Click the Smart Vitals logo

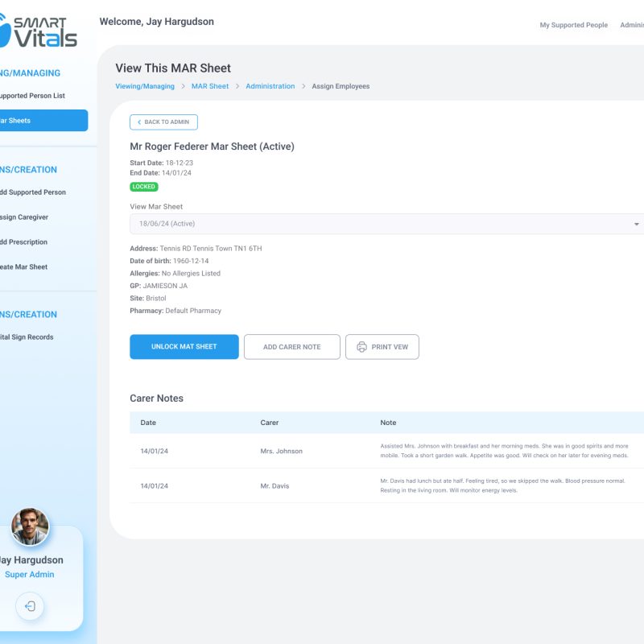coord(39,31)
